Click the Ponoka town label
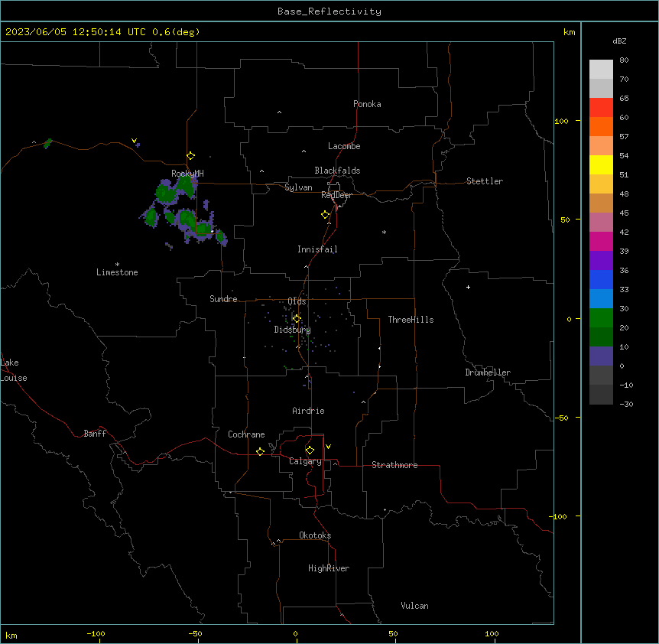The image size is (659, 644). [367, 104]
